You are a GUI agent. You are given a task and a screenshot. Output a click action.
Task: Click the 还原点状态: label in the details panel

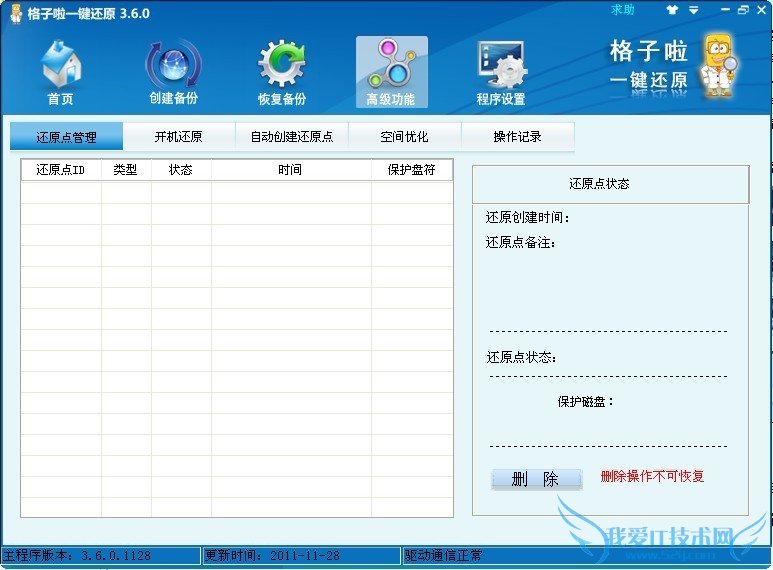click(522, 357)
